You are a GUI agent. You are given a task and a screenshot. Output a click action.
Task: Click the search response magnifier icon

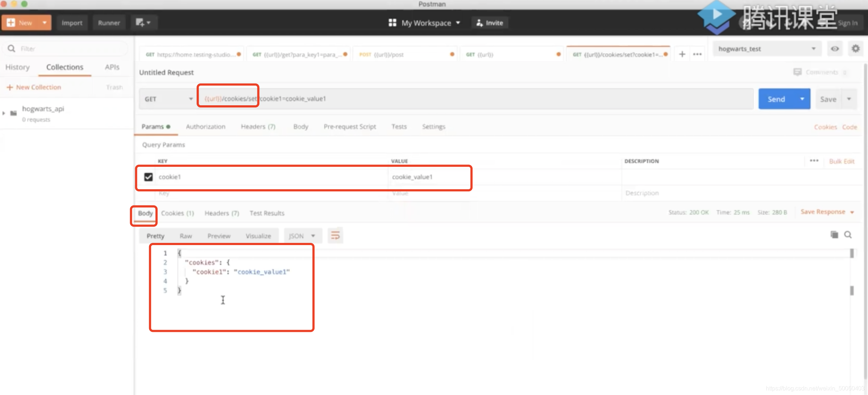(848, 235)
